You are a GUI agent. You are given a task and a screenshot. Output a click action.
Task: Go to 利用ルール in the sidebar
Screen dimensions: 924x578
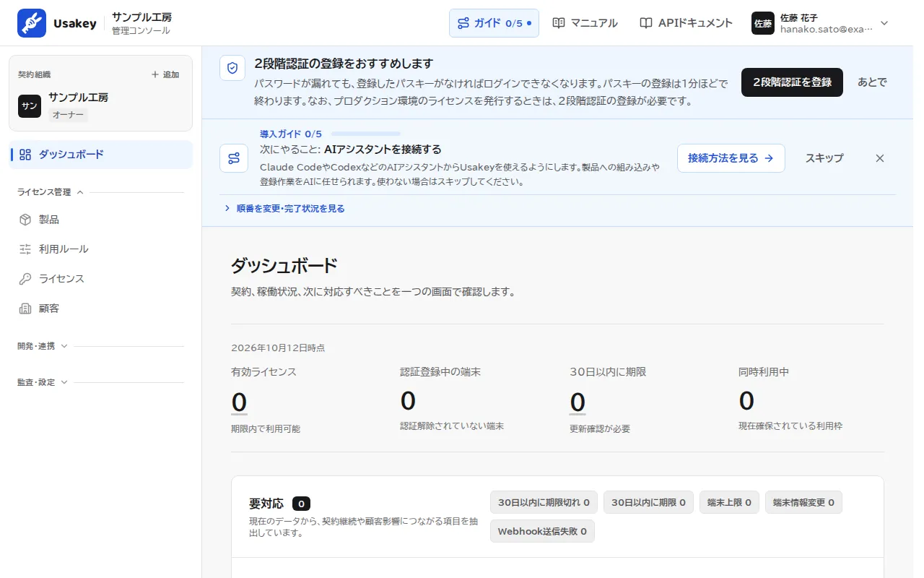click(x=101, y=249)
